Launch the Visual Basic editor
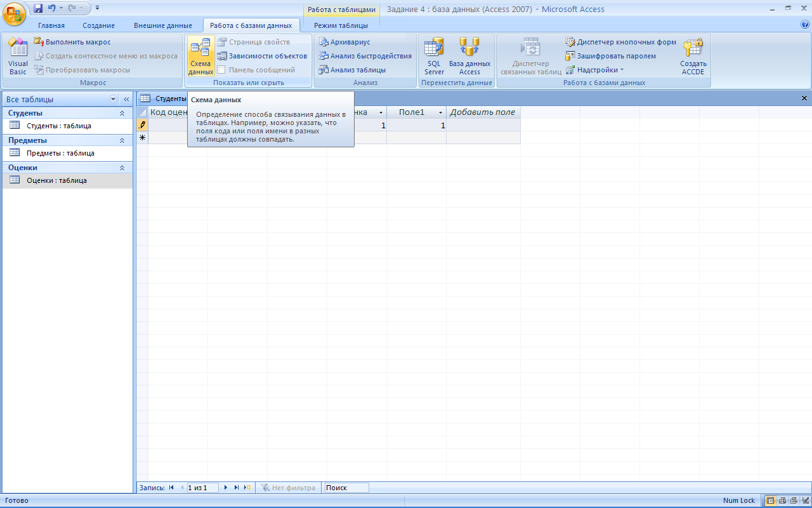Viewport: 812px width, 508px height. (x=18, y=57)
